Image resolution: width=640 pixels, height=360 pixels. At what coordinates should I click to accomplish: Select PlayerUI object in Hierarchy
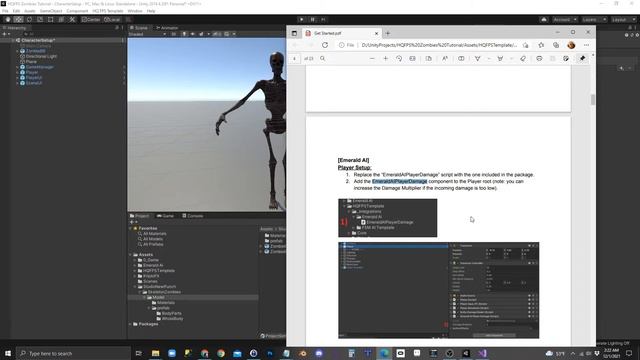(x=34, y=78)
